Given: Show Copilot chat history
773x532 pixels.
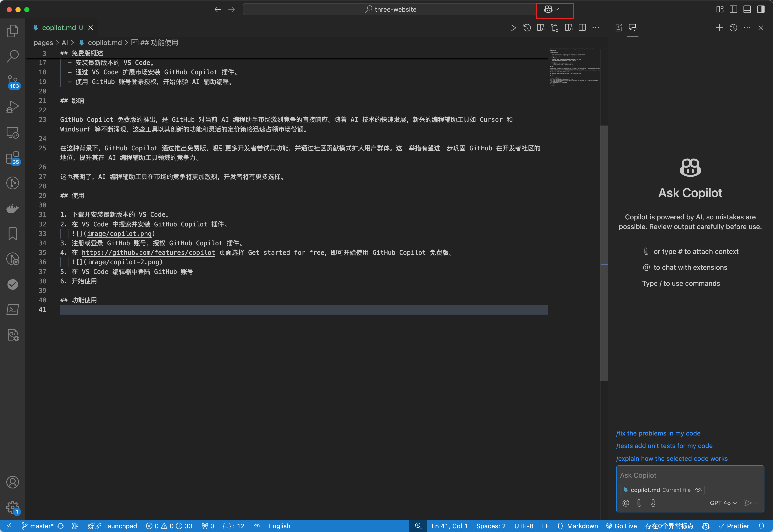Looking at the screenshot, I should point(733,28).
